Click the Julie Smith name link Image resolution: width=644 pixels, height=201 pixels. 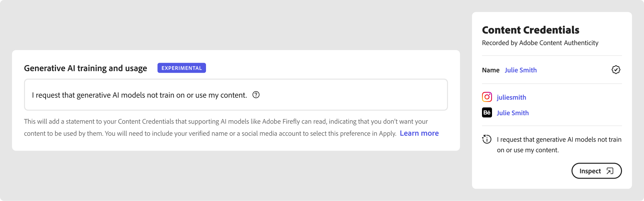pyautogui.click(x=521, y=70)
